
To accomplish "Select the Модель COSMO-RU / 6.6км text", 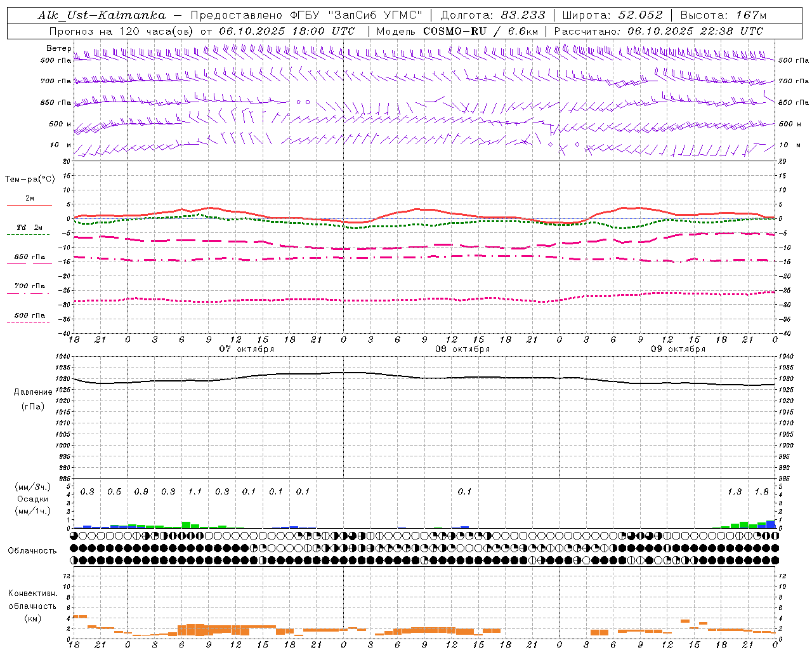I will [x=457, y=31].
